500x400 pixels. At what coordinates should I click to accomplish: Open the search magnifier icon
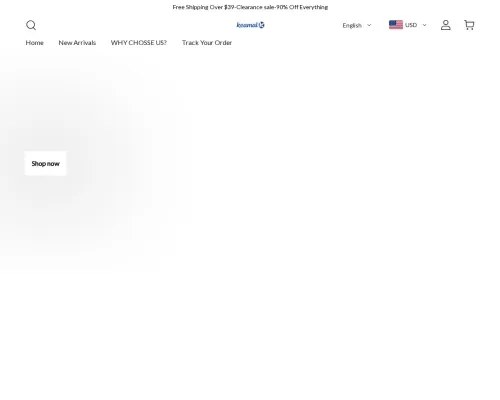click(x=31, y=25)
